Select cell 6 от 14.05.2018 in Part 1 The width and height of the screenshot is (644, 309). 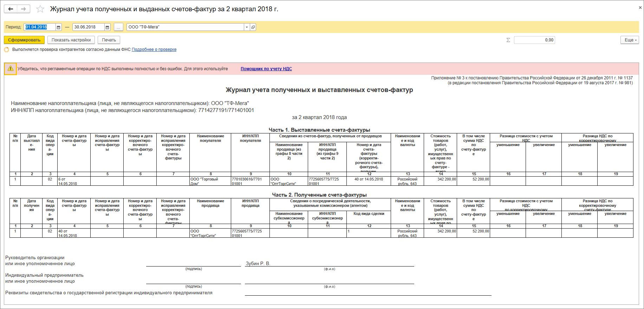(x=74, y=181)
